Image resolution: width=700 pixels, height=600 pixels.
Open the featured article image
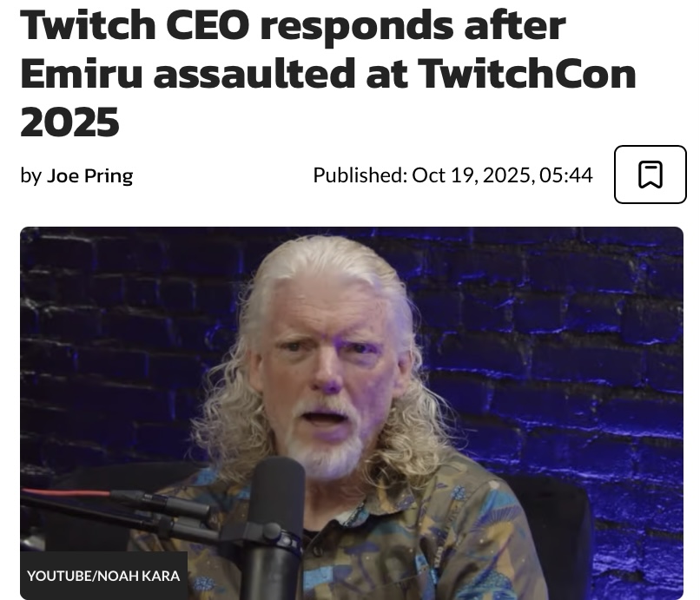coord(352,413)
